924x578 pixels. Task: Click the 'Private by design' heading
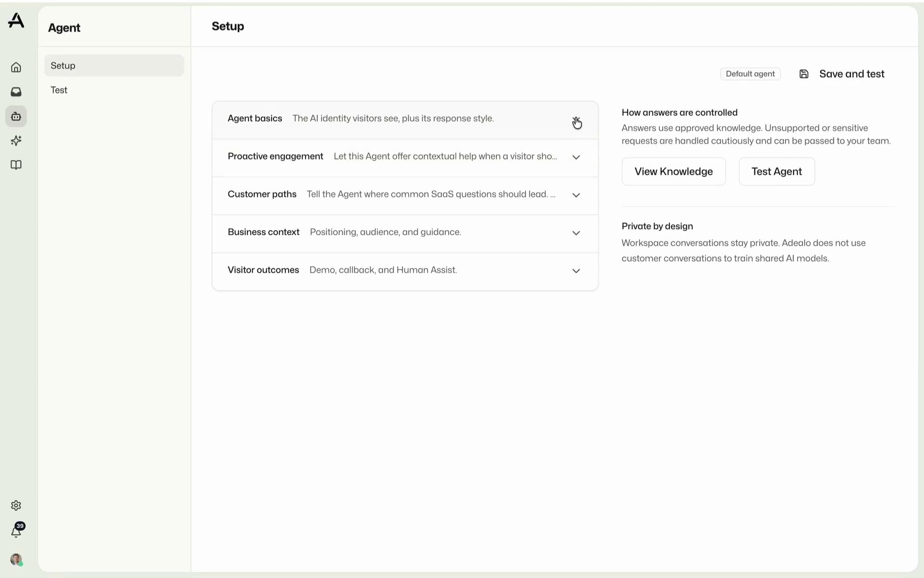[657, 226]
